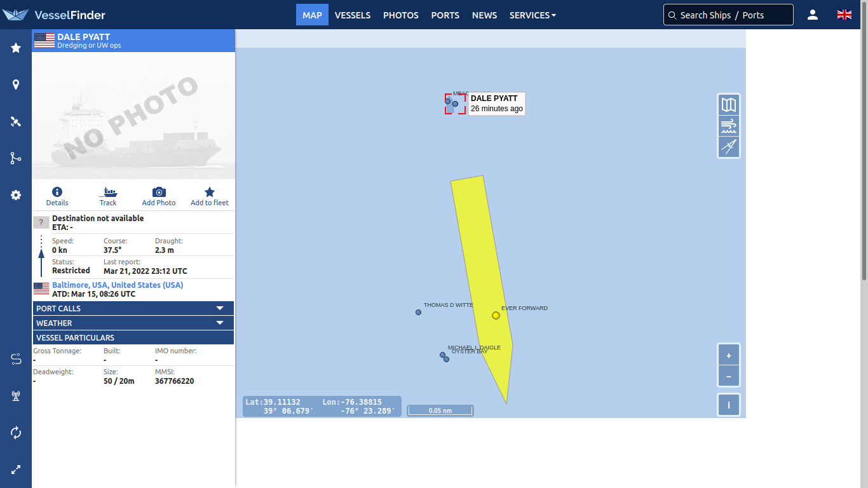Select the MAP tab

click(312, 15)
